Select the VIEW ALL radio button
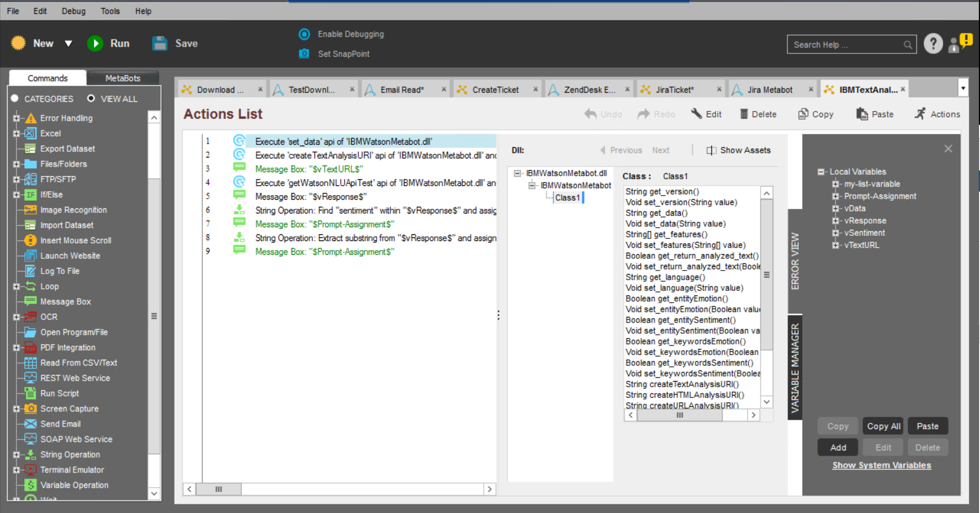Viewport: 980px width, 513px height. tap(91, 98)
